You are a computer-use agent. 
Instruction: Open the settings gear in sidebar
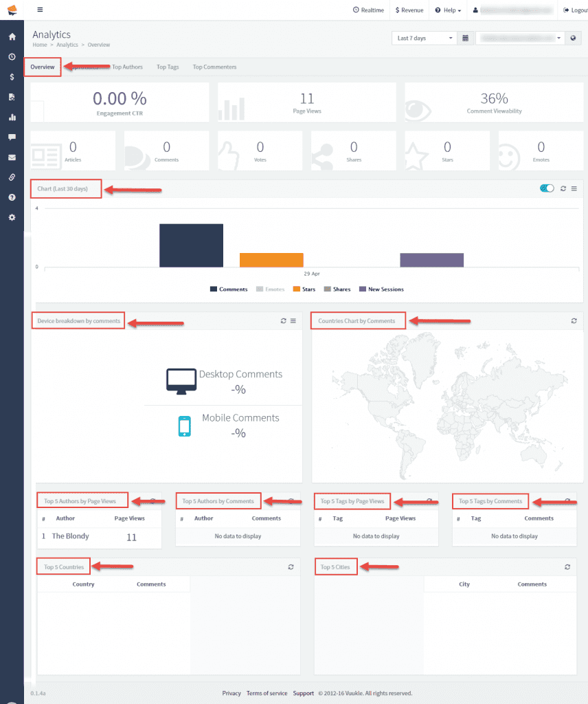click(12, 217)
